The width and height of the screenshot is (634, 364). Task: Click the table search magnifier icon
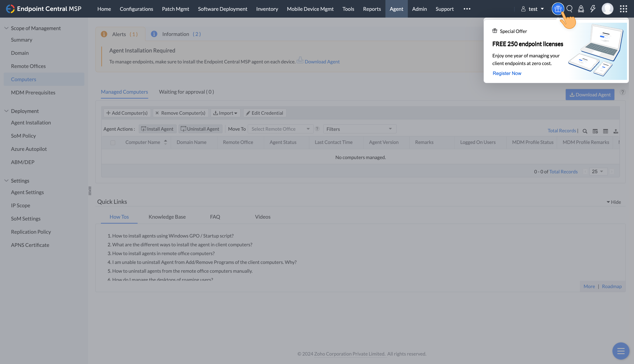585,131
